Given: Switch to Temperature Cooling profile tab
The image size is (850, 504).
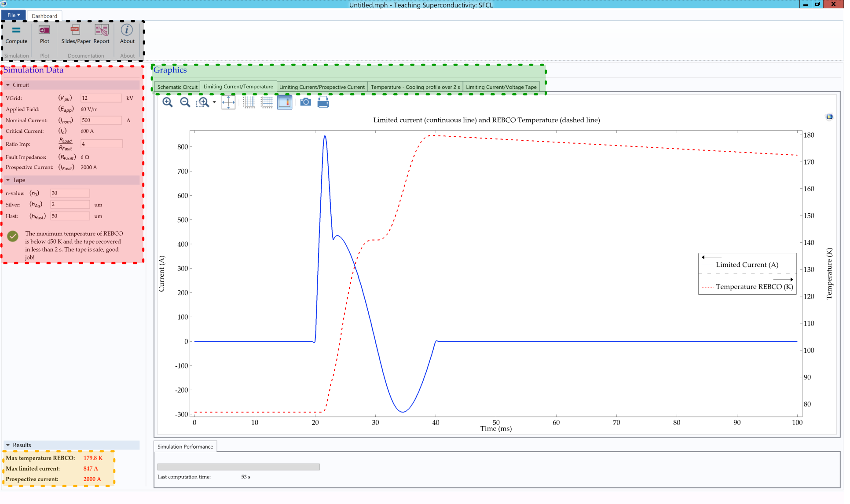Looking at the screenshot, I should [x=415, y=86].
